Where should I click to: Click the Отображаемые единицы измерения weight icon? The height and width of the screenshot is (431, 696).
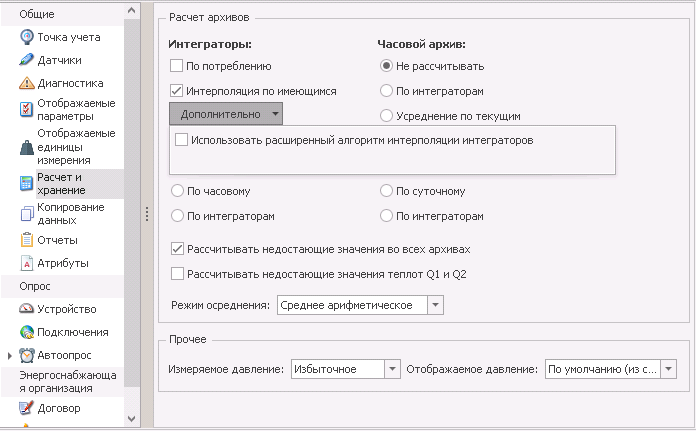point(27,147)
